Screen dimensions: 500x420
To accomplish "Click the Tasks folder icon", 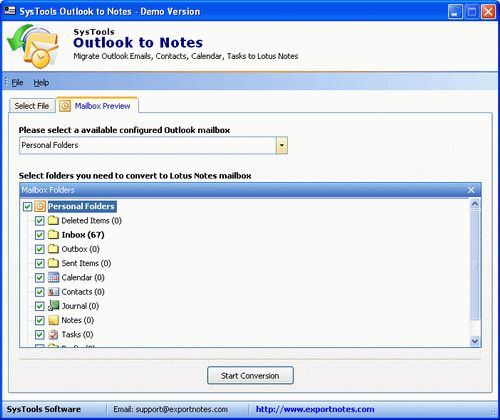I will coord(53,334).
